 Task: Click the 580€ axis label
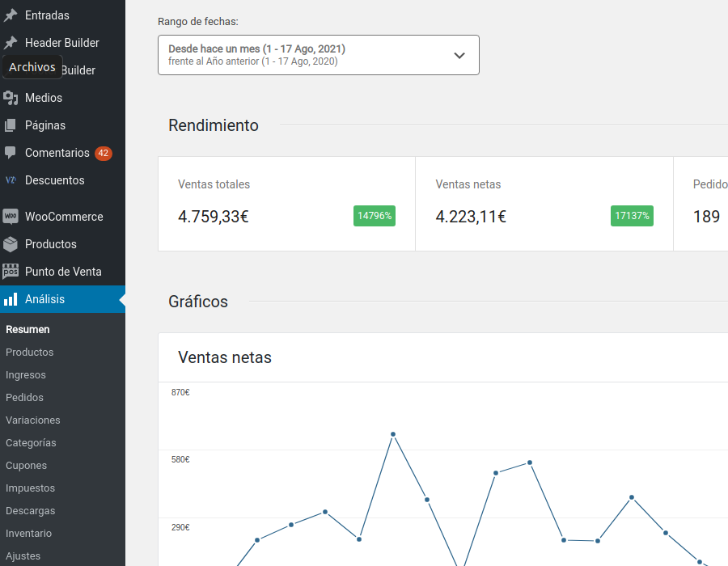pyautogui.click(x=180, y=460)
